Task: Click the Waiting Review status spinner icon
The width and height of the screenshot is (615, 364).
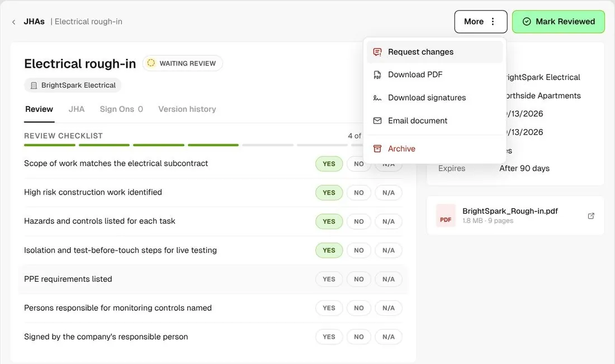Action: [151, 63]
